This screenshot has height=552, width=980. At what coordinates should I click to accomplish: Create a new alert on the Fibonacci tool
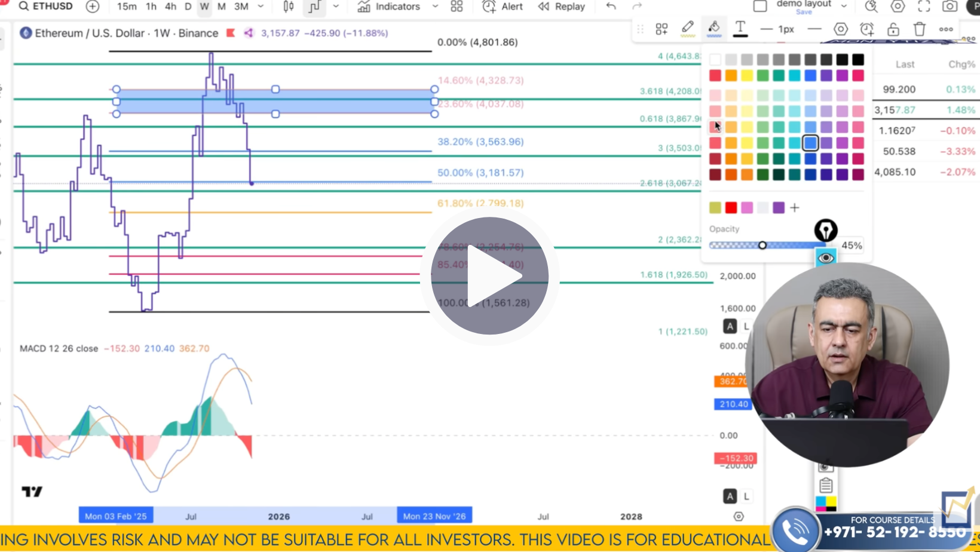(x=866, y=28)
